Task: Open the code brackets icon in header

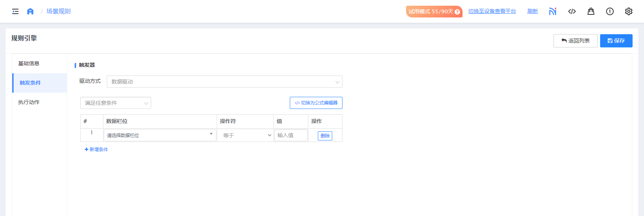Action: click(x=572, y=11)
